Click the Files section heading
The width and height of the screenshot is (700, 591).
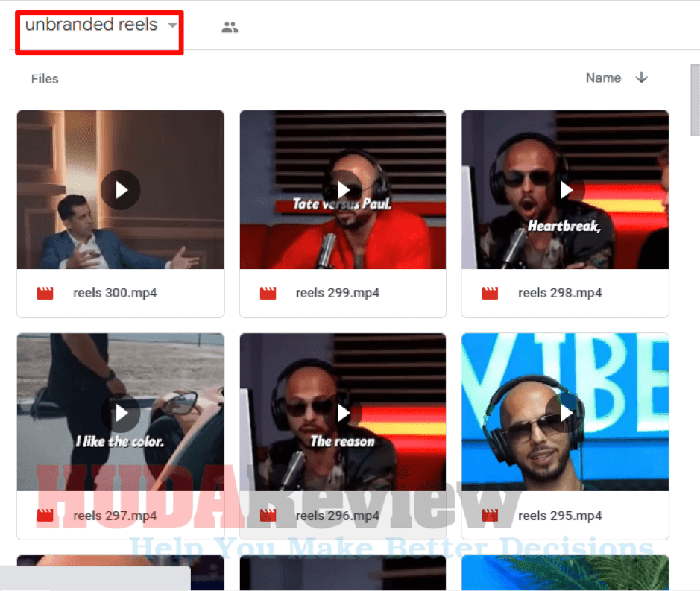pyautogui.click(x=45, y=79)
